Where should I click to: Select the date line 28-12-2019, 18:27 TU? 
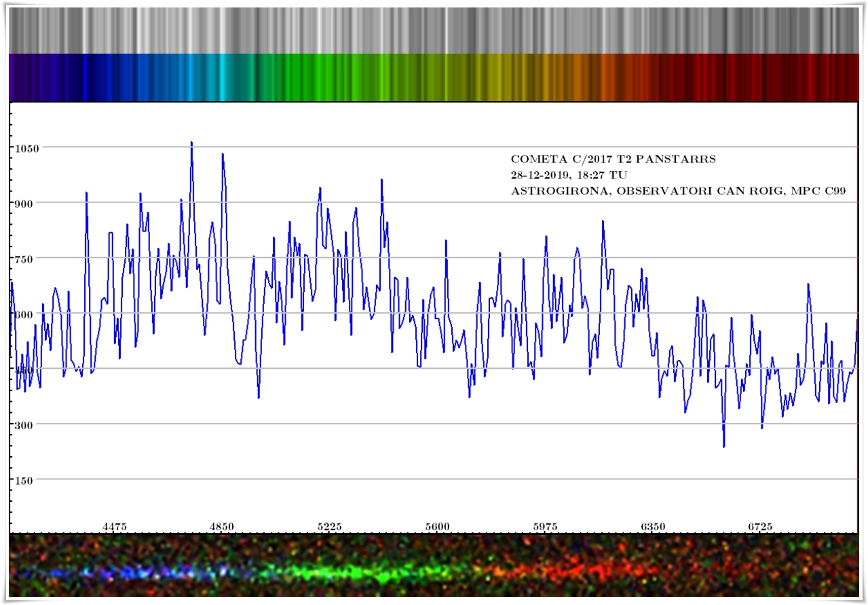point(569,175)
